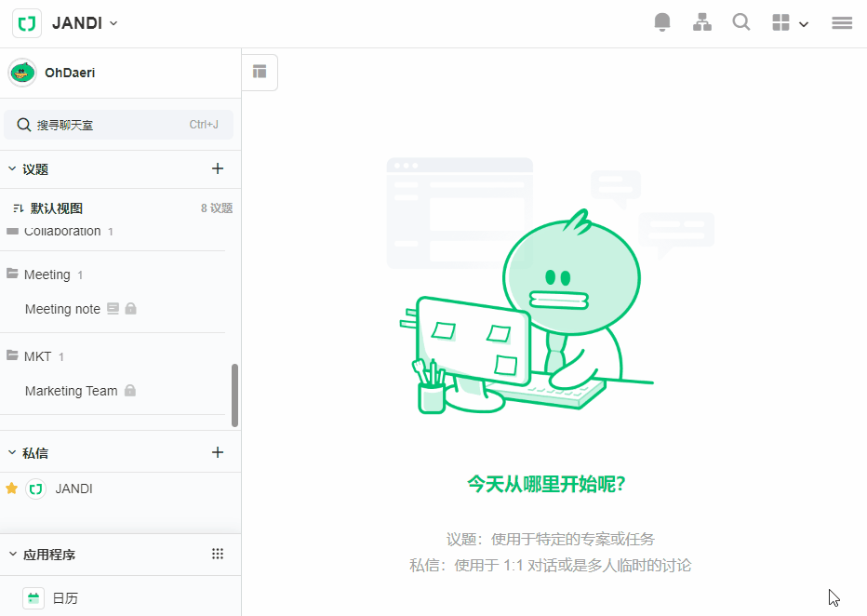Click the OhDaeri profile avatar
The height and width of the screenshot is (616, 867).
[22, 73]
